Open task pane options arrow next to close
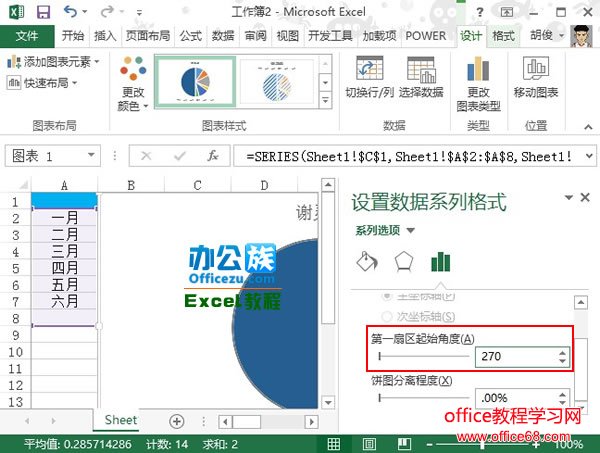This screenshot has height=453, width=600. 569,197
